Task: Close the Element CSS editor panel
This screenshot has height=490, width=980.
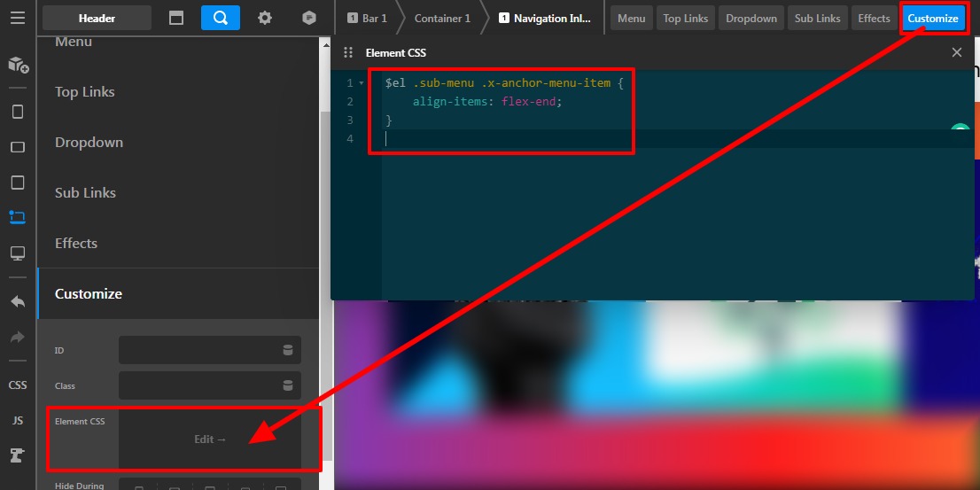Action: point(957,52)
